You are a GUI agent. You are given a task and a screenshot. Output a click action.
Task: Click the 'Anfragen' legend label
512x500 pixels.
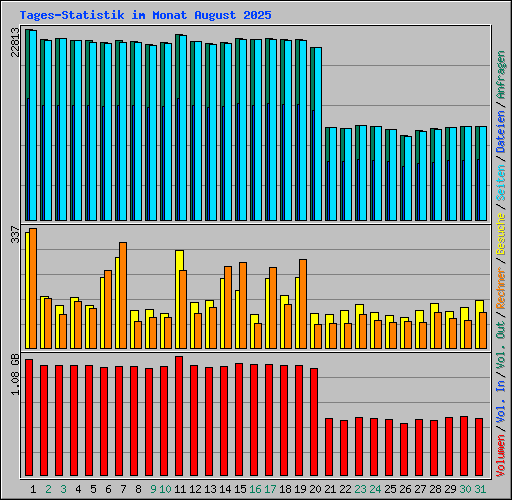click(x=501, y=75)
